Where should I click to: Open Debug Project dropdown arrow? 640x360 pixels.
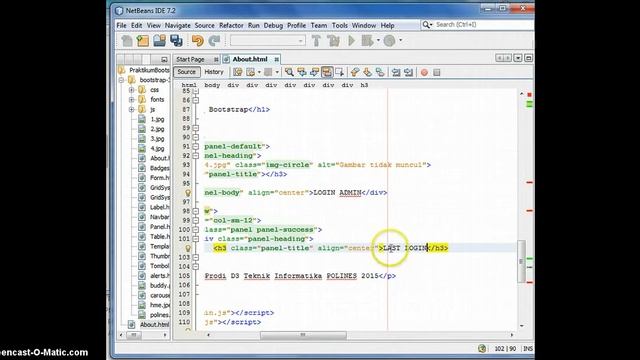[x=378, y=40]
